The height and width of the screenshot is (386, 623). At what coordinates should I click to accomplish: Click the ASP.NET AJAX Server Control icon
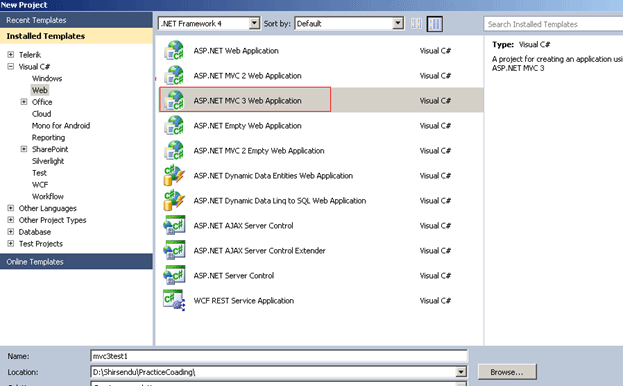pos(174,226)
